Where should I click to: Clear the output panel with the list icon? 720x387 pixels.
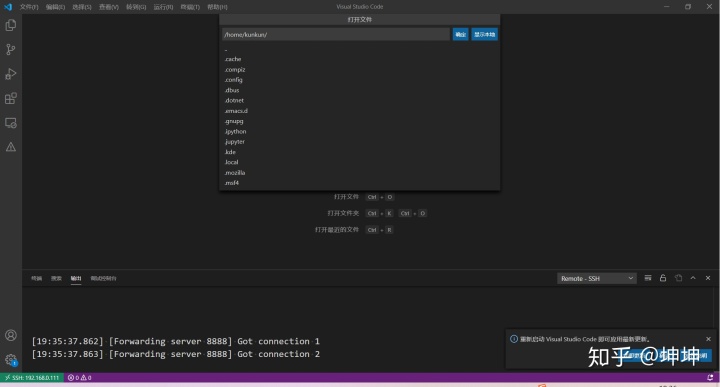pyautogui.click(x=648, y=278)
